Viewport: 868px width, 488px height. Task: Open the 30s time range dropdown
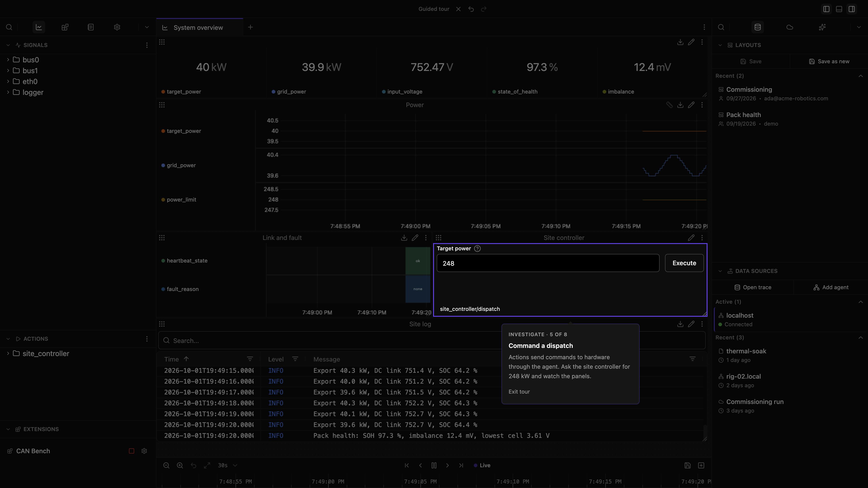tap(227, 465)
